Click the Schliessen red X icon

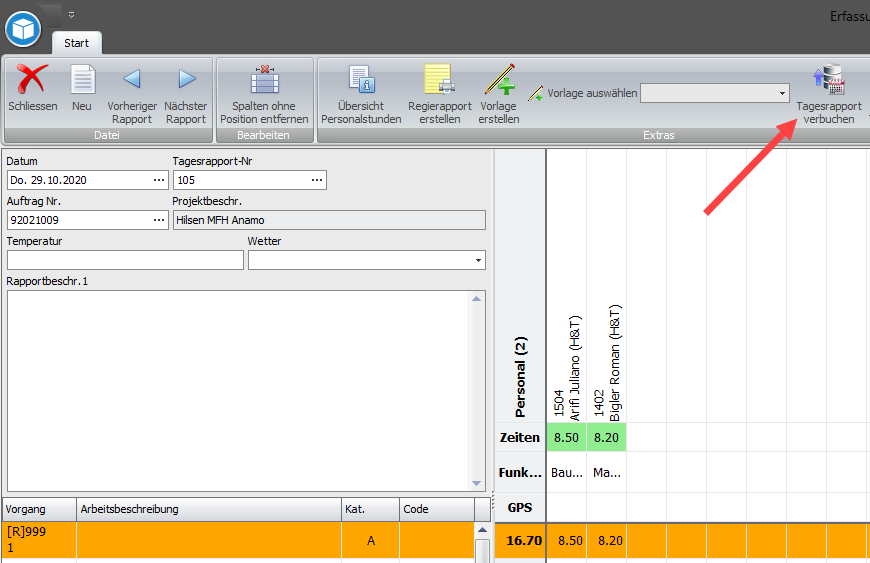click(x=31, y=78)
